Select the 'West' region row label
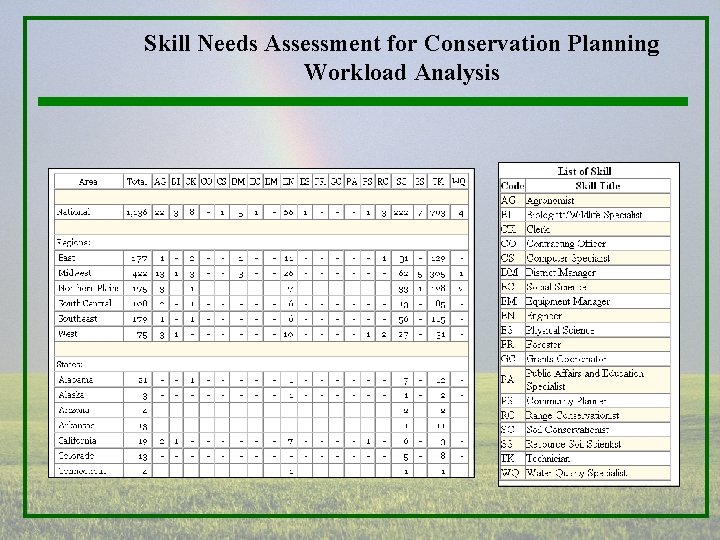The image size is (720, 540). 68,334
